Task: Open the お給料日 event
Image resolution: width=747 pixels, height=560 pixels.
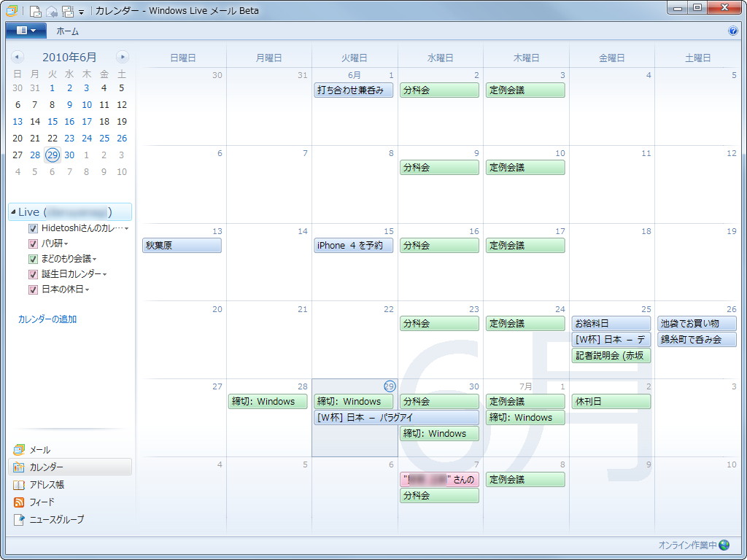Action: click(611, 323)
